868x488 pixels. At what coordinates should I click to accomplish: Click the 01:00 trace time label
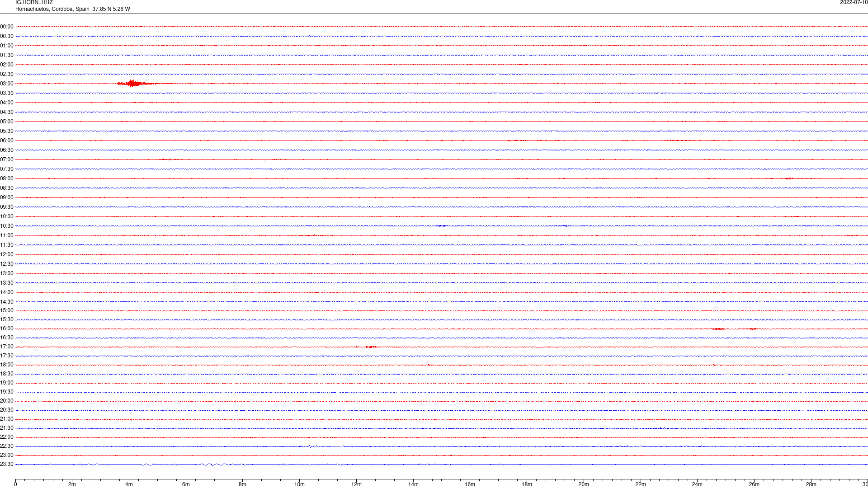pyautogui.click(x=7, y=46)
